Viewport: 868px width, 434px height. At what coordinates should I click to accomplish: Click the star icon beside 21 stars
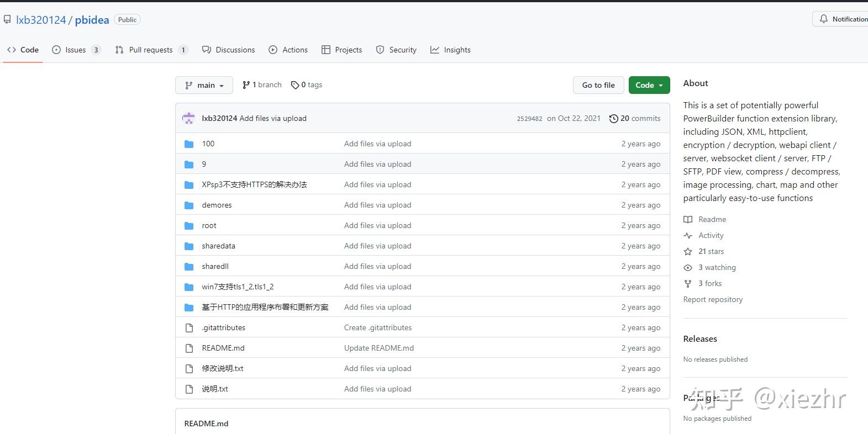tap(688, 251)
